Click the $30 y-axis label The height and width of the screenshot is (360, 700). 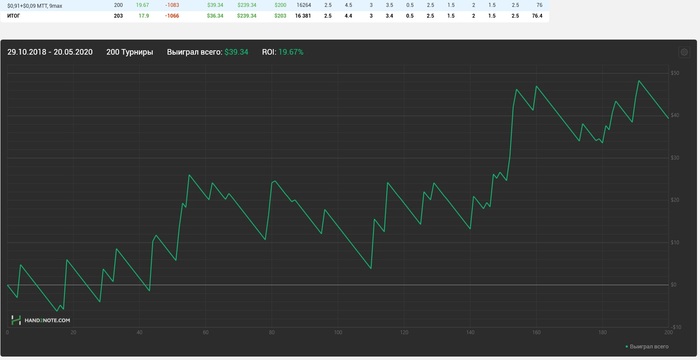click(x=675, y=158)
